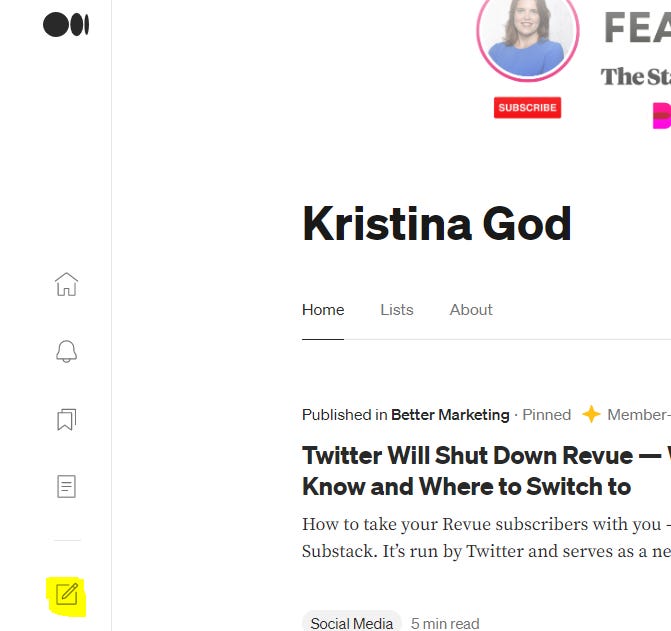Click the red SUBSCRIBE button

coord(527,107)
